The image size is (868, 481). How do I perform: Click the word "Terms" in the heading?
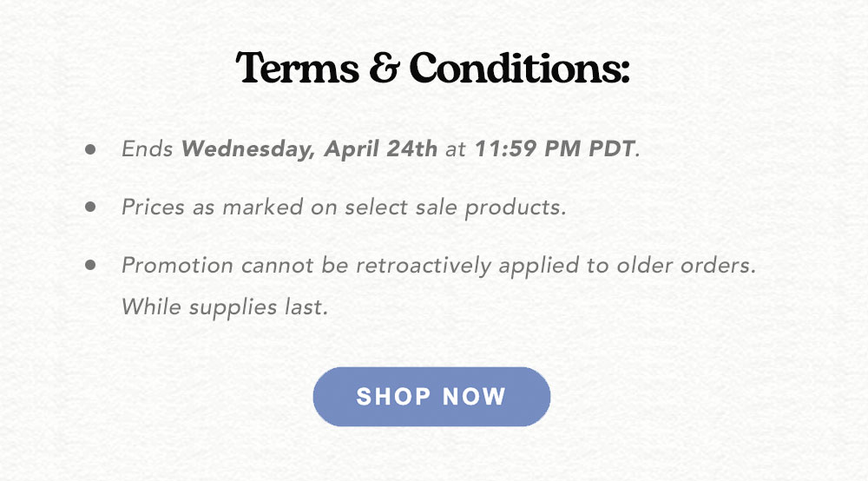297,68
